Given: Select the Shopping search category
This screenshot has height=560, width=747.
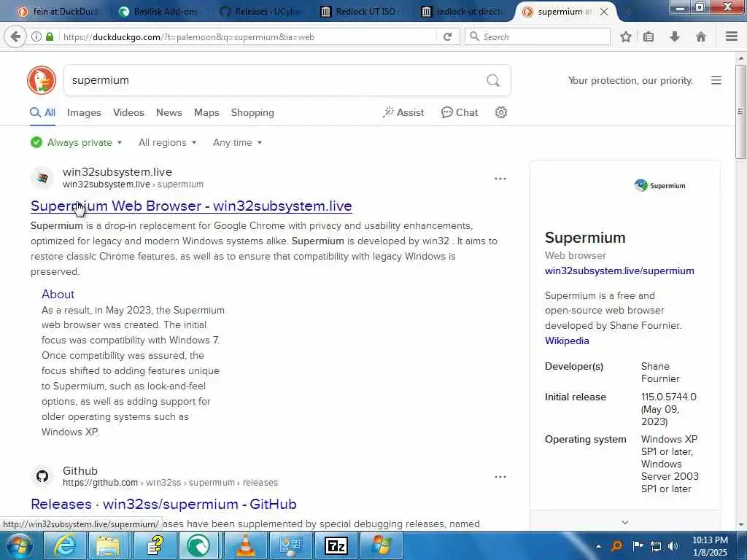Looking at the screenshot, I should pos(252,112).
